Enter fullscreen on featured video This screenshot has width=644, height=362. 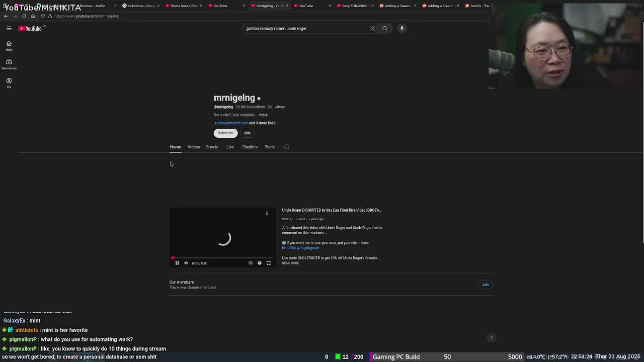coord(269,263)
